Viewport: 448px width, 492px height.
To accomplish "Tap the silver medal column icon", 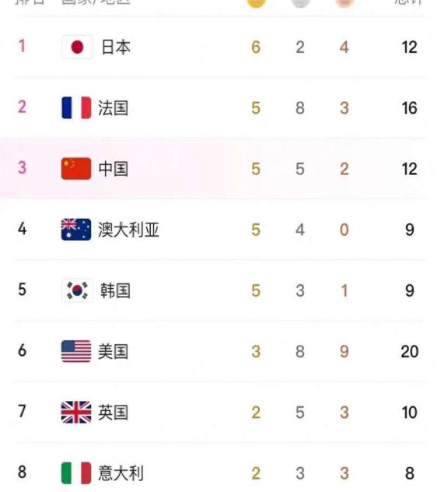I will click(300, 3).
